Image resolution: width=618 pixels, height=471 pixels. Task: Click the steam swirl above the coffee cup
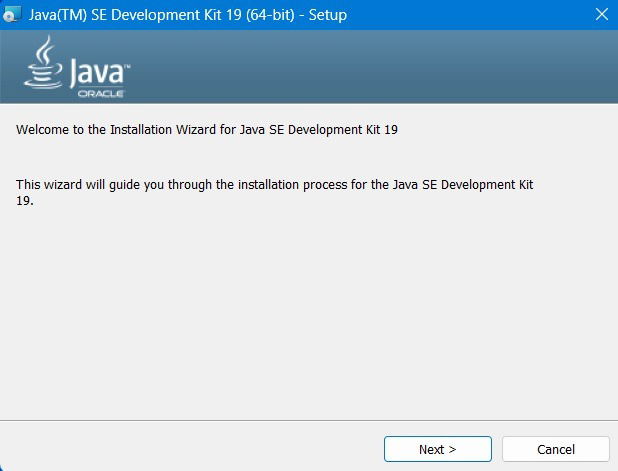pos(44,48)
